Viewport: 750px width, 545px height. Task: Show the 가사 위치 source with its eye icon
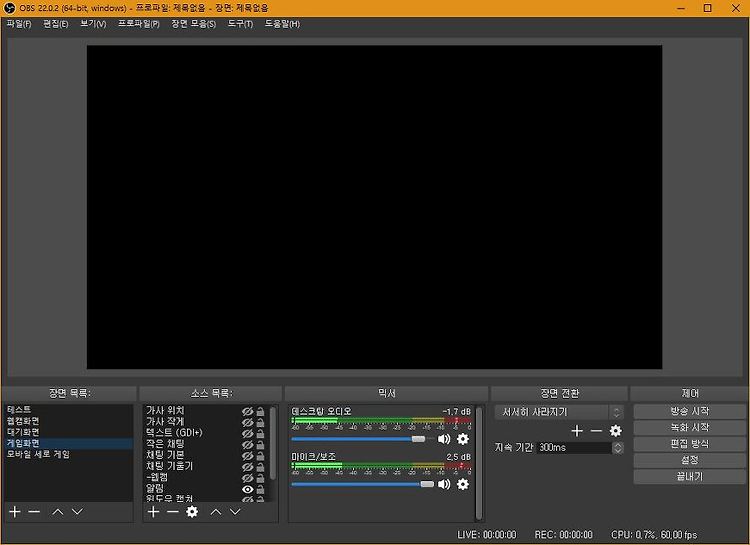point(247,411)
